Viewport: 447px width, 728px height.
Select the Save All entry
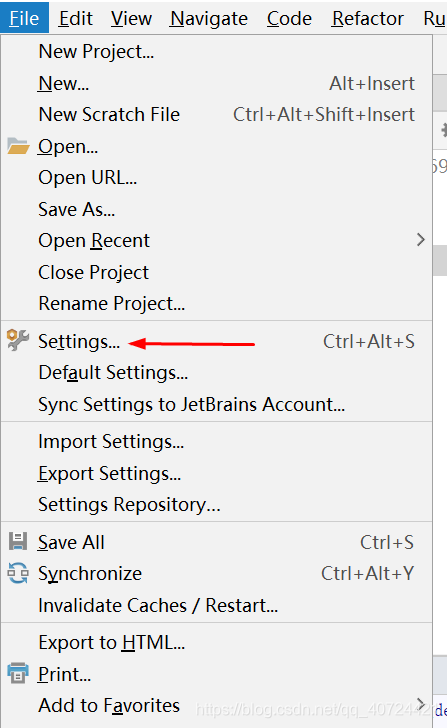[x=71, y=542]
